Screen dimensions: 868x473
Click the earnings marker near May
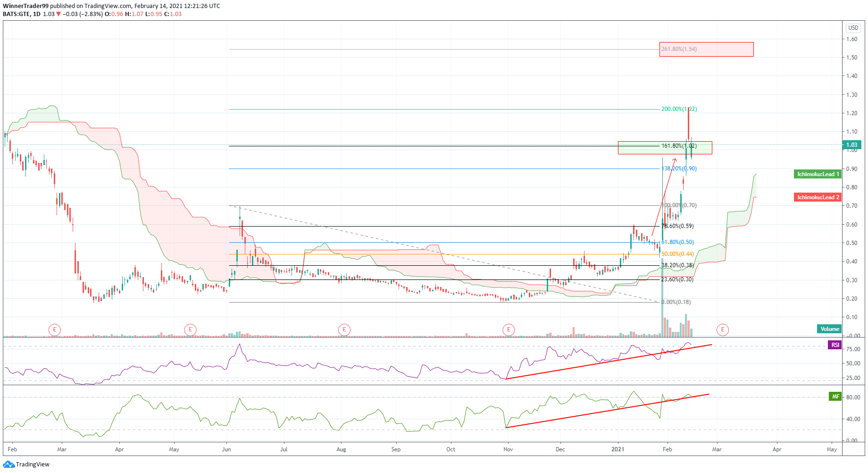click(190, 329)
